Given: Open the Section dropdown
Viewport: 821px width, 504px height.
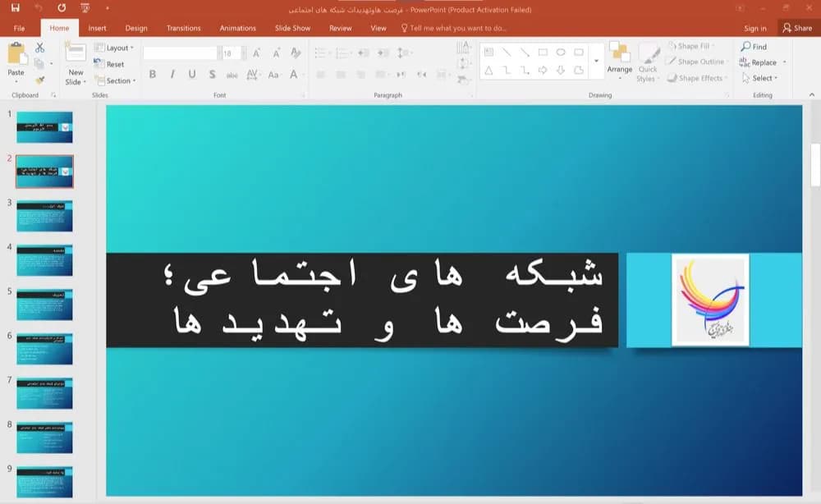Looking at the screenshot, I should pyautogui.click(x=116, y=80).
